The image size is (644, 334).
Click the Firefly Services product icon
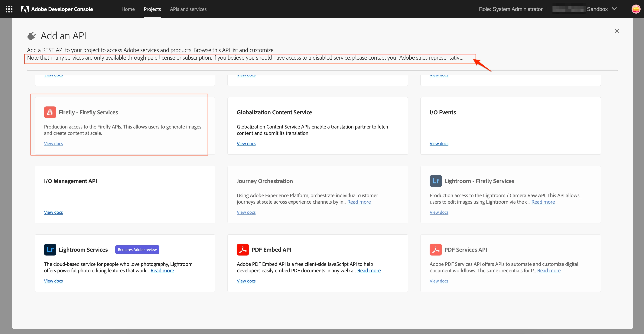click(50, 112)
